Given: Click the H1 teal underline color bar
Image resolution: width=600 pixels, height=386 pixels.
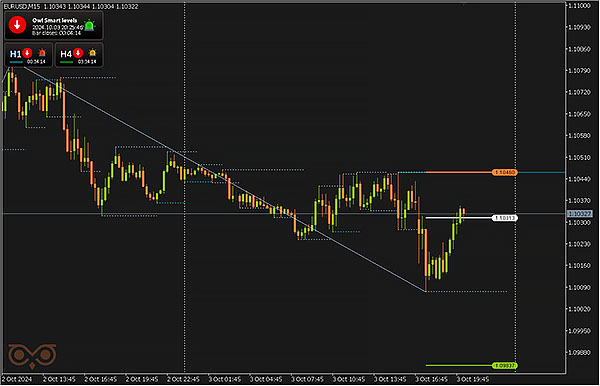Looking at the screenshot, I should (x=16, y=62).
